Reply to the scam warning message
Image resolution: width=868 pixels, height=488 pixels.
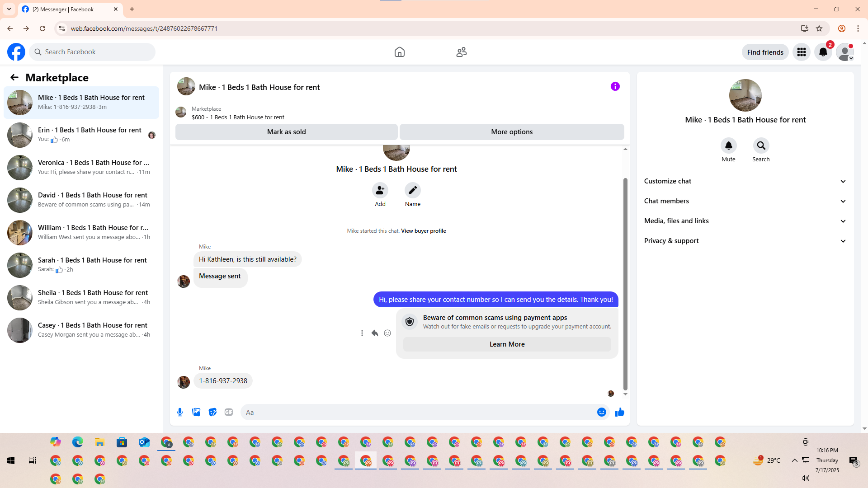pyautogui.click(x=375, y=333)
